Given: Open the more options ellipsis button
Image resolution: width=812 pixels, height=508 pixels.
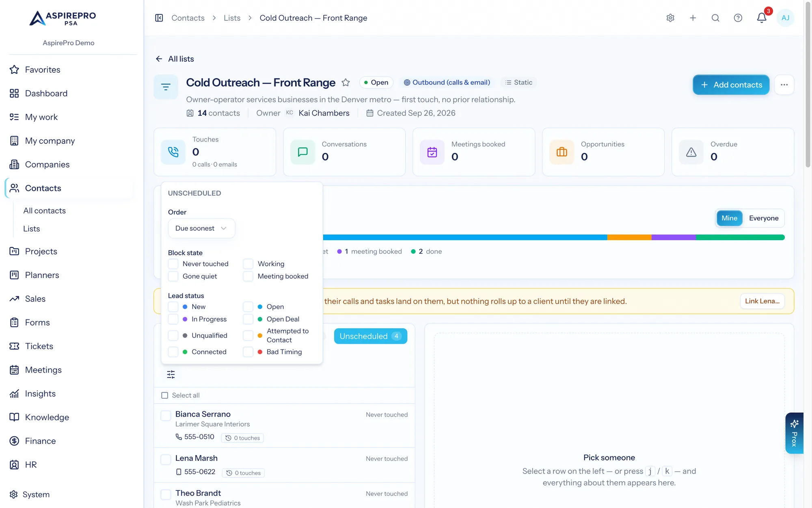Looking at the screenshot, I should [784, 85].
